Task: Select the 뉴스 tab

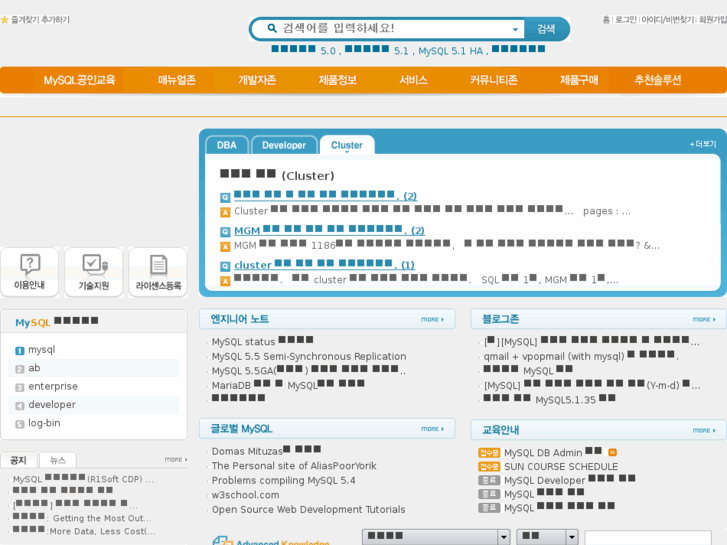Action: tap(58, 460)
